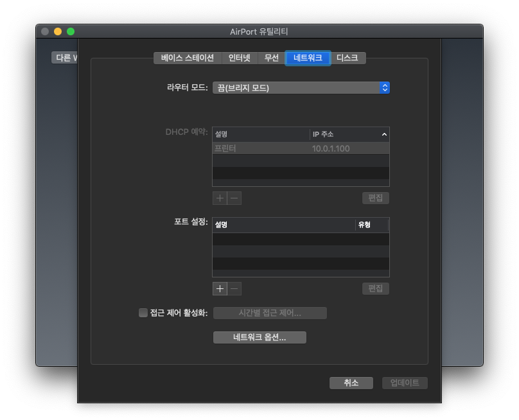Click the 업데이트 button
This screenshot has width=519, height=420.
(x=405, y=383)
